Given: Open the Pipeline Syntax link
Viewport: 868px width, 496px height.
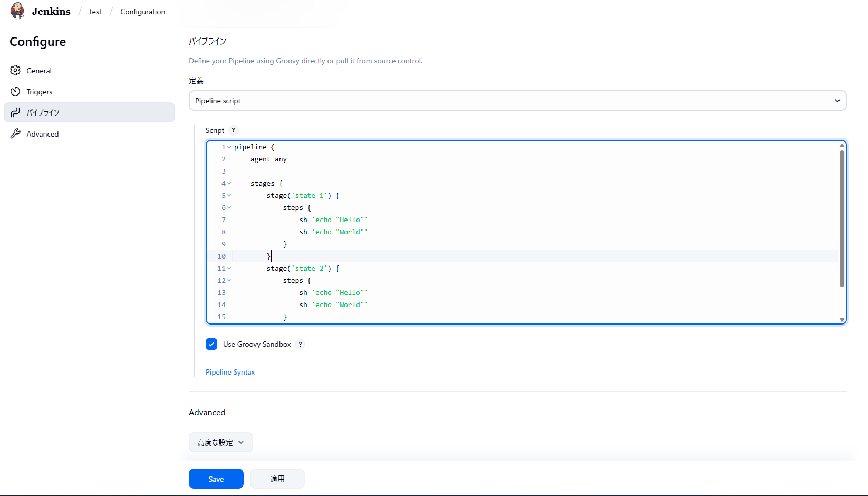Looking at the screenshot, I should click(x=230, y=372).
